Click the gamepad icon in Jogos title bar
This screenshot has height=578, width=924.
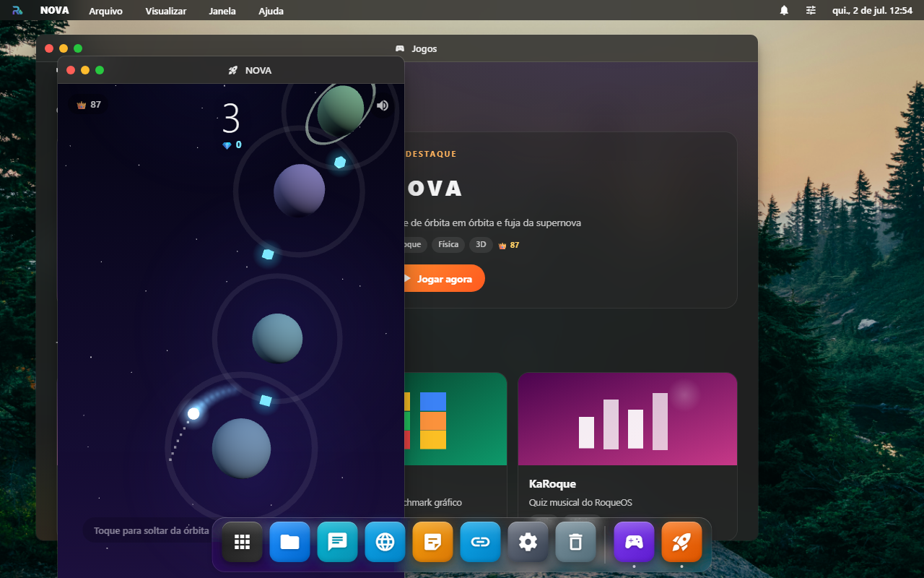(x=400, y=48)
